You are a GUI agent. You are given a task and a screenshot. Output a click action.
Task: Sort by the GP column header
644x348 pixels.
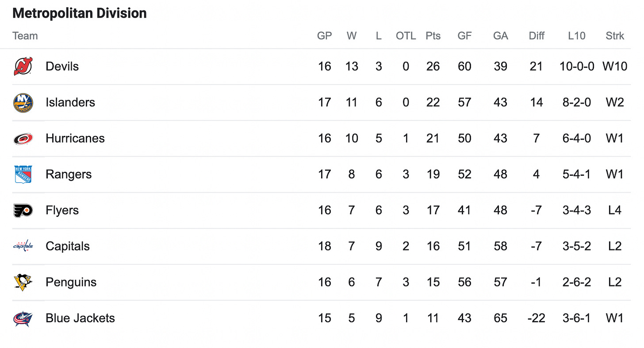(325, 36)
